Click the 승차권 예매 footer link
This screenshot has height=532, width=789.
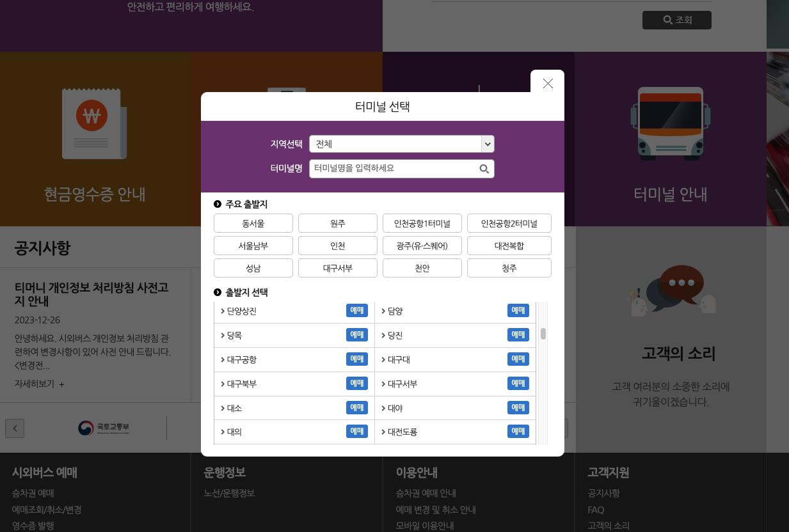[x=32, y=493]
